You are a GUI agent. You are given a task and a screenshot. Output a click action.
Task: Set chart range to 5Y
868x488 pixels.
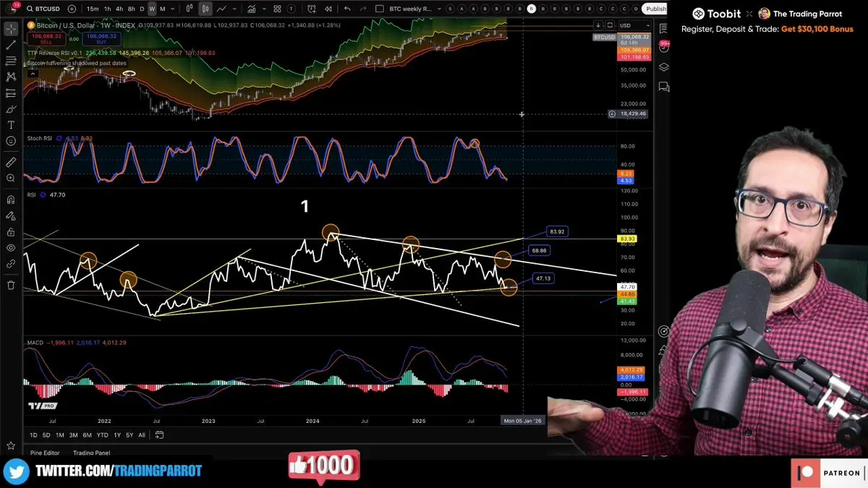[129, 435]
